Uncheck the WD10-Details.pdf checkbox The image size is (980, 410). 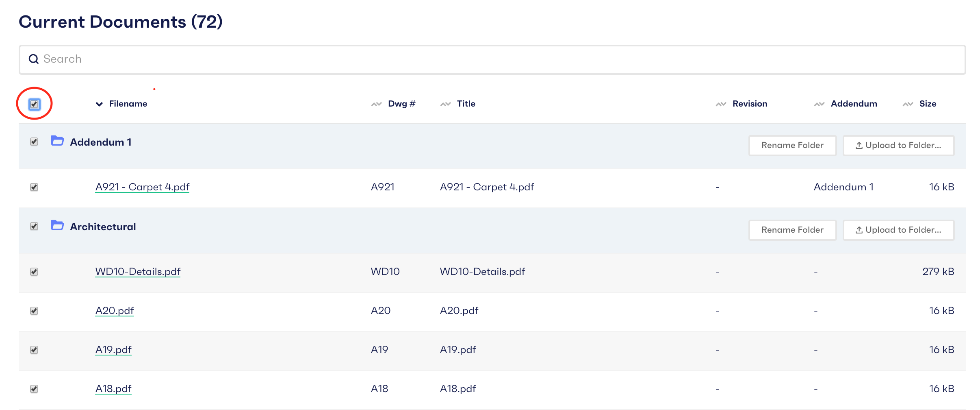pyautogui.click(x=34, y=272)
